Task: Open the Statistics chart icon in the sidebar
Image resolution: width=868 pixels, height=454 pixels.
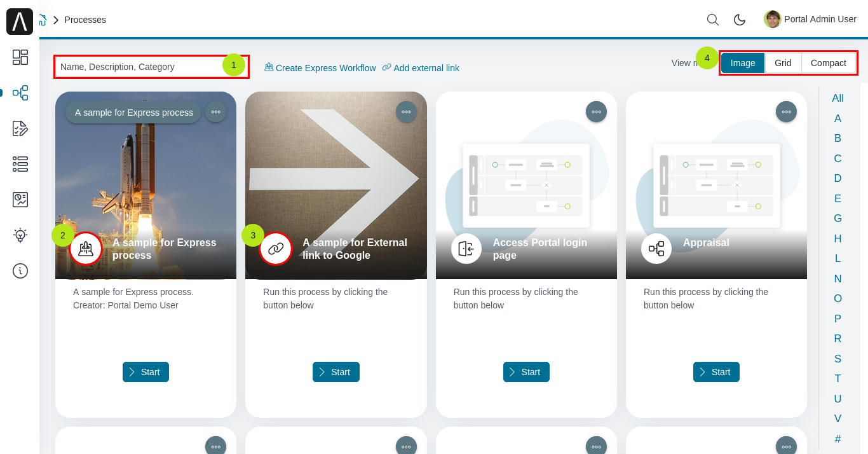Action: (20, 200)
